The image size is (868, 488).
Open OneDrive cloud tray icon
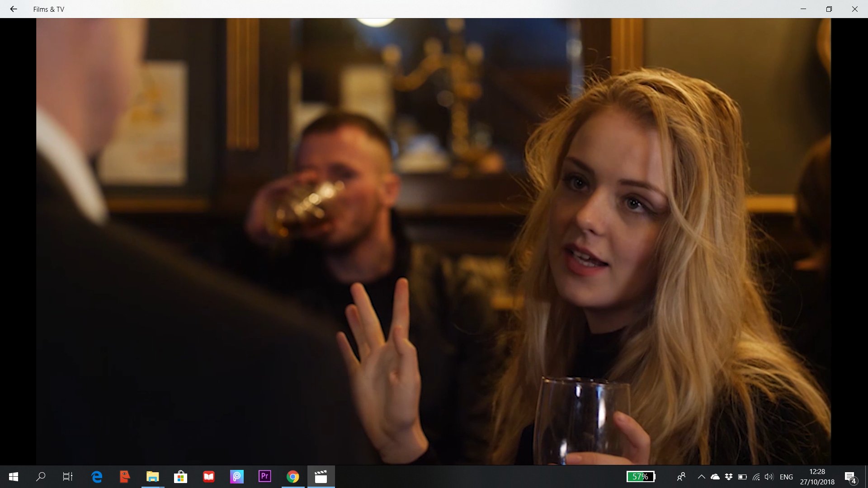click(x=715, y=477)
